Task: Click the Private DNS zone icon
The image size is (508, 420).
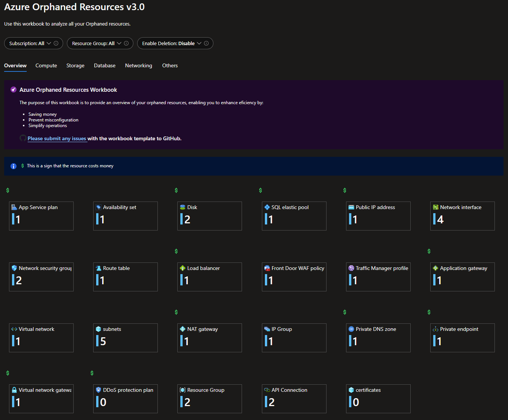Action: coord(351,329)
